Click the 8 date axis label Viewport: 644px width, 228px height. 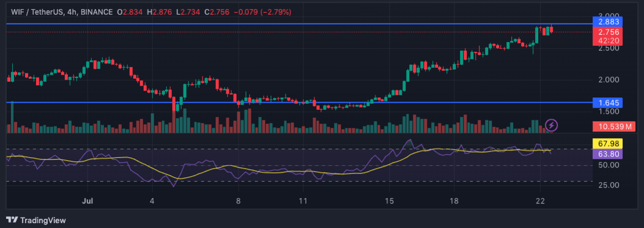click(x=239, y=201)
